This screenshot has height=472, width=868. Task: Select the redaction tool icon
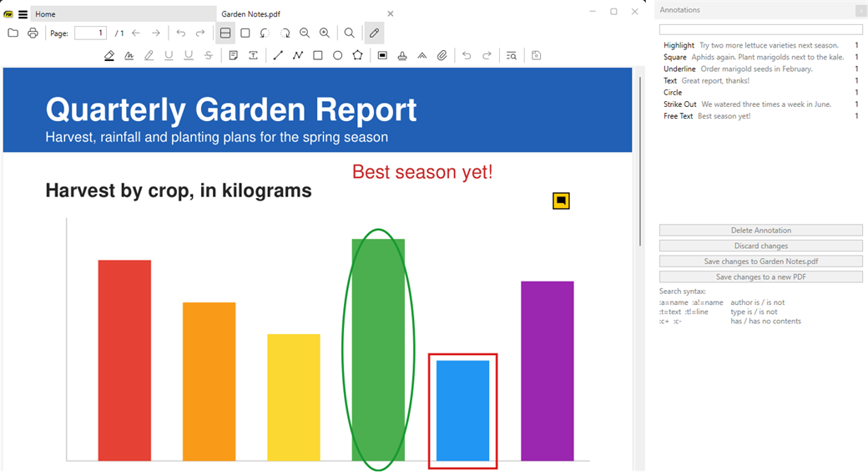382,55
